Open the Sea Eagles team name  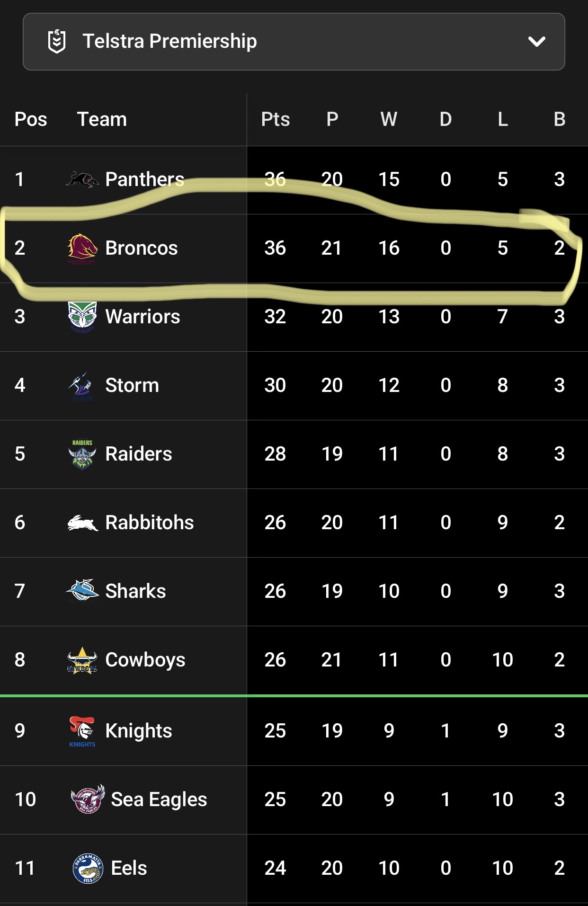[x=159, y=799]
